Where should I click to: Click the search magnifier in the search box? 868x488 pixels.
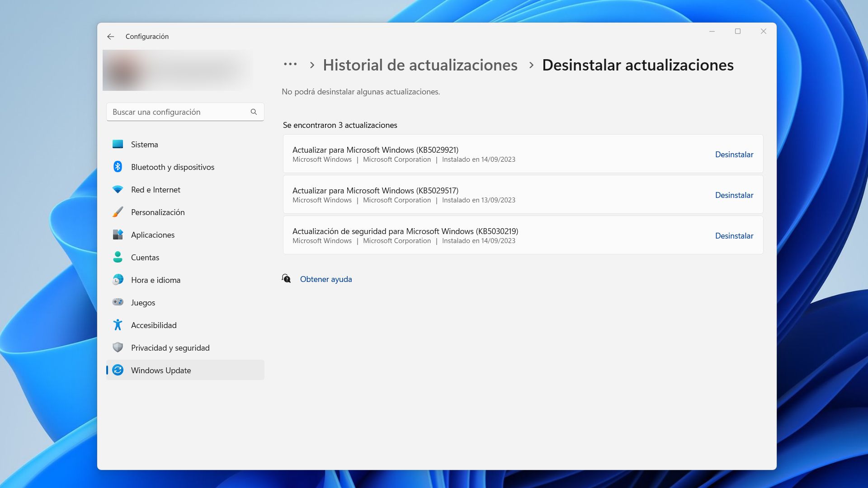pyautogui.click(x=254, y=112)
